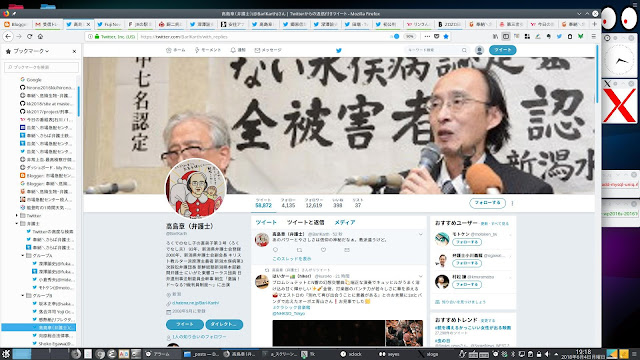Click the 90% zoom level indicator
The height and width of the screenshot is (360, 640).
[x=409, y=36]
